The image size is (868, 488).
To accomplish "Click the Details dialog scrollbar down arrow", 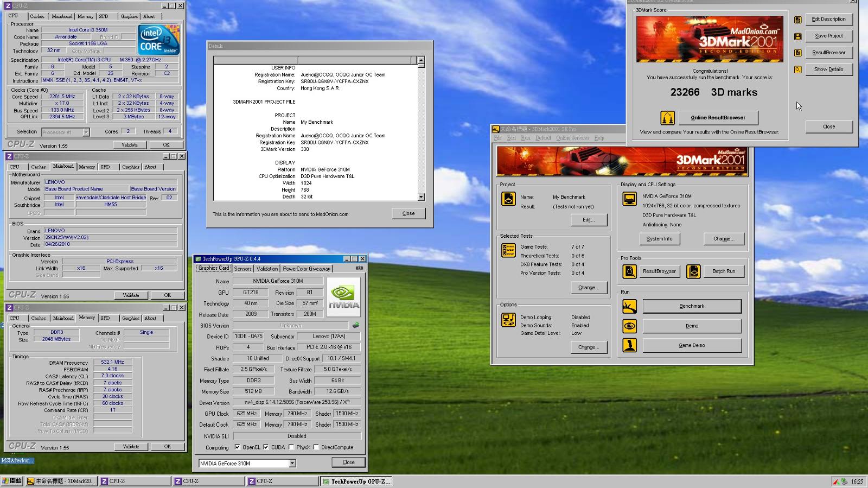I will click(x=421, y=197).
